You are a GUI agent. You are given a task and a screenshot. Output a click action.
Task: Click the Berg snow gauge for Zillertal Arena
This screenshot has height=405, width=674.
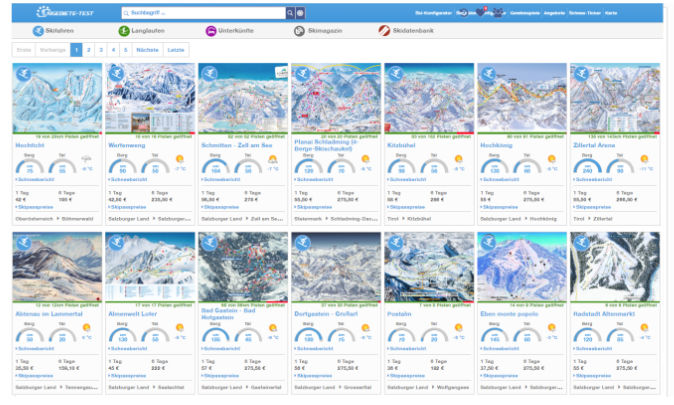click(587, 166)
